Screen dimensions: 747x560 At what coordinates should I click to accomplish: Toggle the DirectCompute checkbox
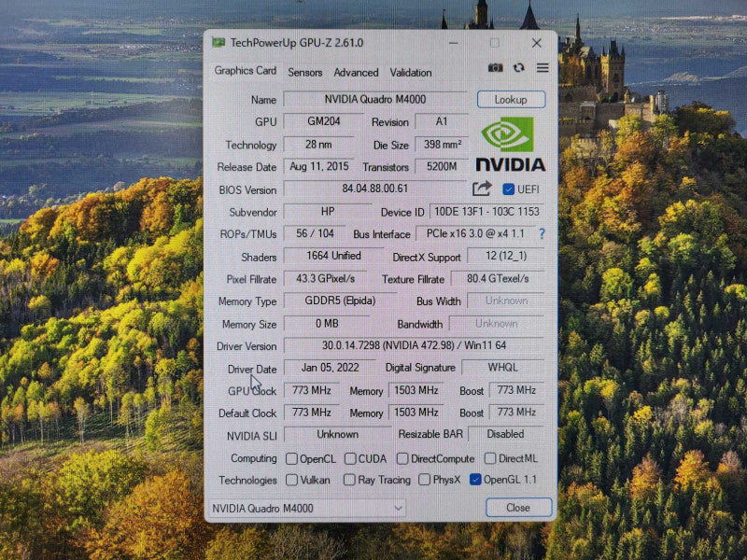(x=402, y=458)
